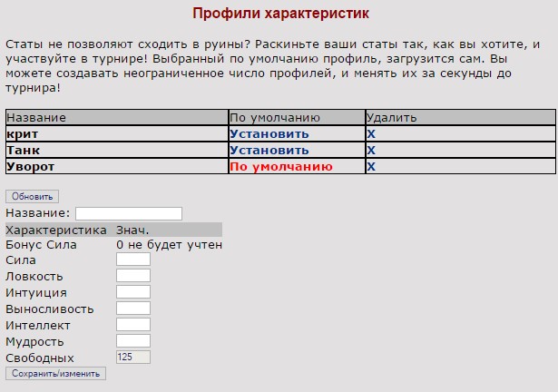Delete the Танк profile with X
Screen dimensions: 558x392
coord(370,151)
